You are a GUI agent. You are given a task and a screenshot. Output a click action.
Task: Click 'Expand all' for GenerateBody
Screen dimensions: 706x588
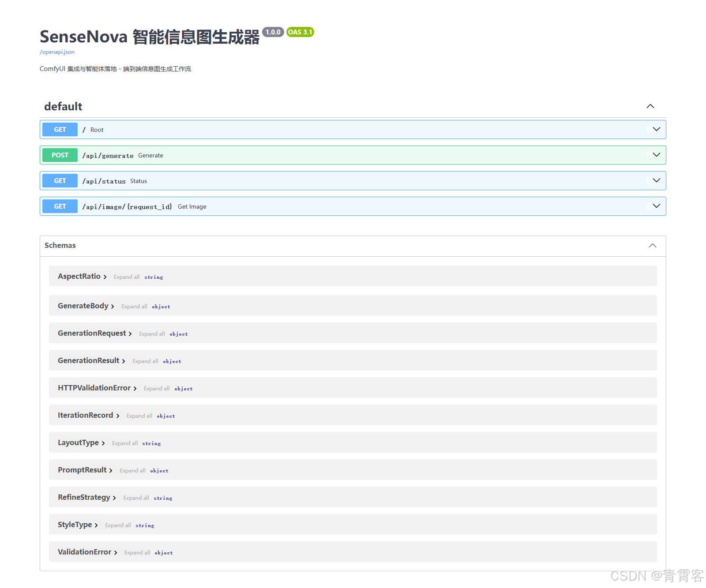[x=135, y=307]
